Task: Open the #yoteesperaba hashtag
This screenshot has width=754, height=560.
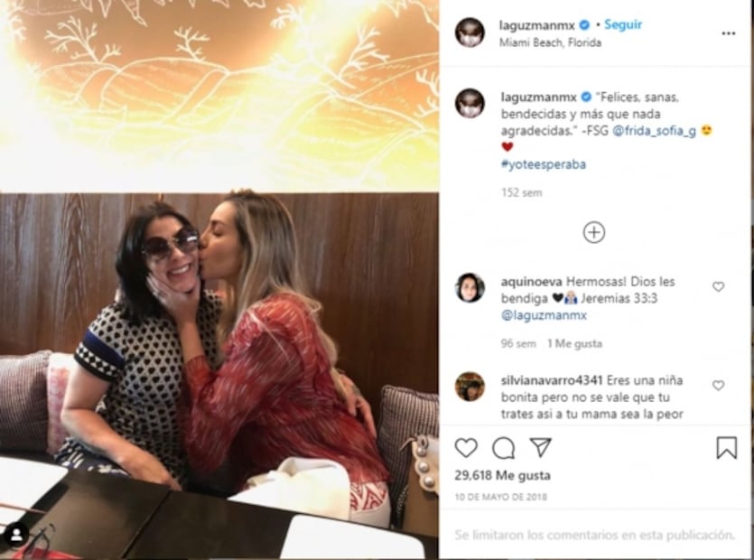Action: click(544, 164)
